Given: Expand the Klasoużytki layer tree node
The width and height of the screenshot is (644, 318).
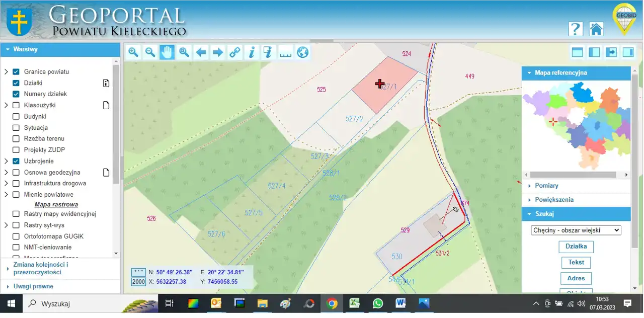Looking at the screenshot, I should pyautogui.click(x=6, y=105).
